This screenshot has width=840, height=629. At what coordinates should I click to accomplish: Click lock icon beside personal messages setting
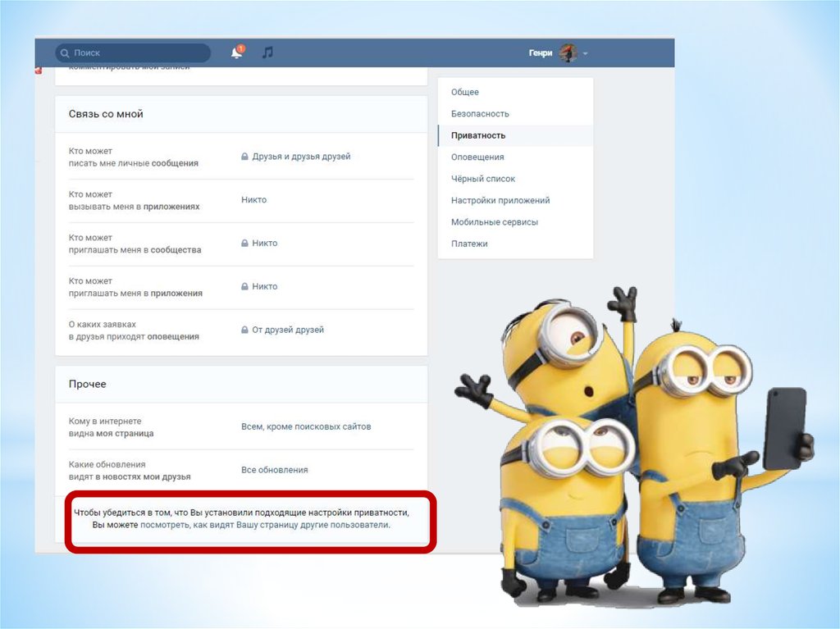[244, 157]
